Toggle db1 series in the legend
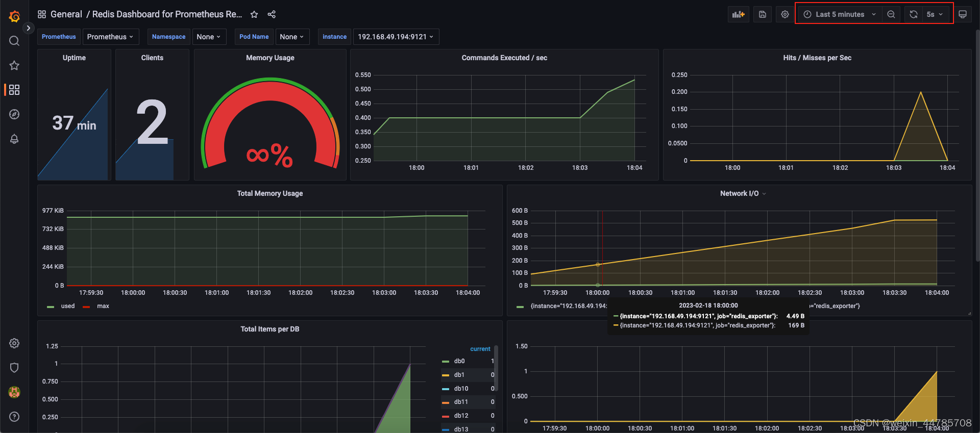 coord(459,375)
